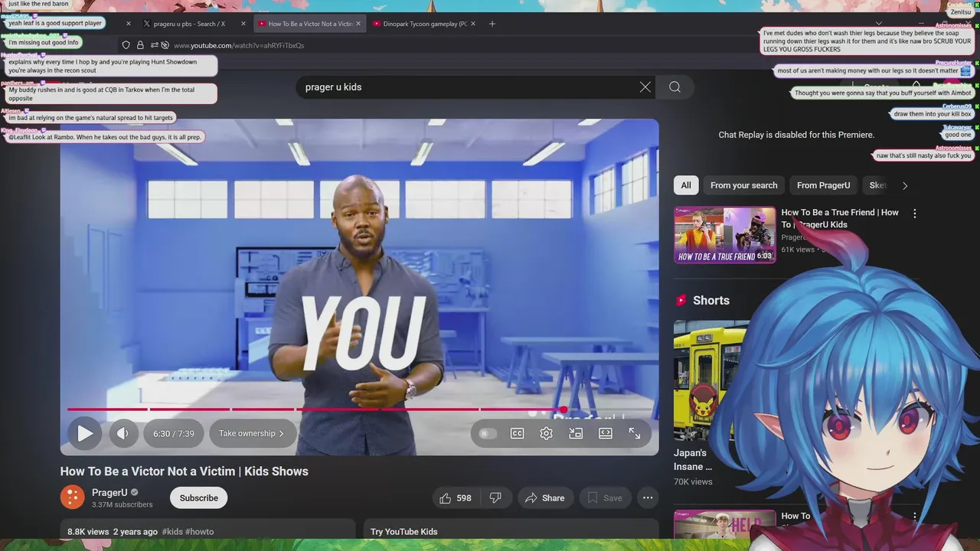980x551 pixels.
Task: Open a new browser tab
Action: 492,24
